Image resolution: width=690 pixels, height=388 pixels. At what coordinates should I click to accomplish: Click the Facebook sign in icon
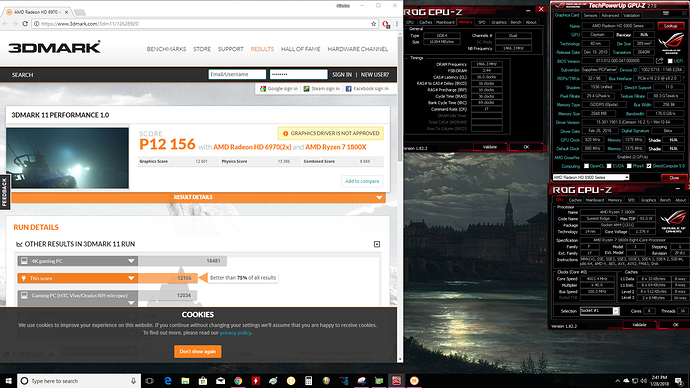(348, 89)
